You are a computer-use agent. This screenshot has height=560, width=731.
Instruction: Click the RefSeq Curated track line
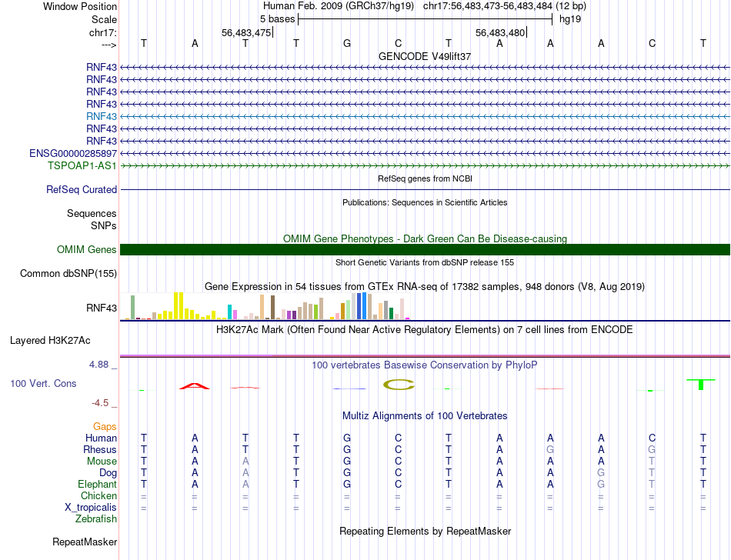(425, 190)
